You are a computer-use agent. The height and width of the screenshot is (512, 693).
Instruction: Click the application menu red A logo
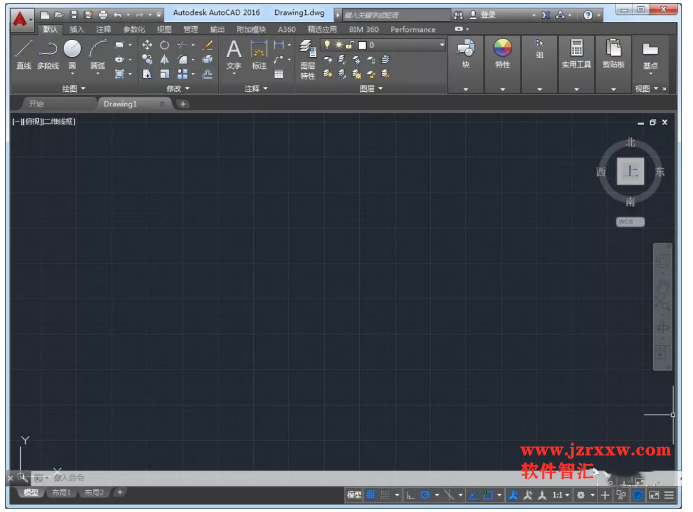coord(20,19)
